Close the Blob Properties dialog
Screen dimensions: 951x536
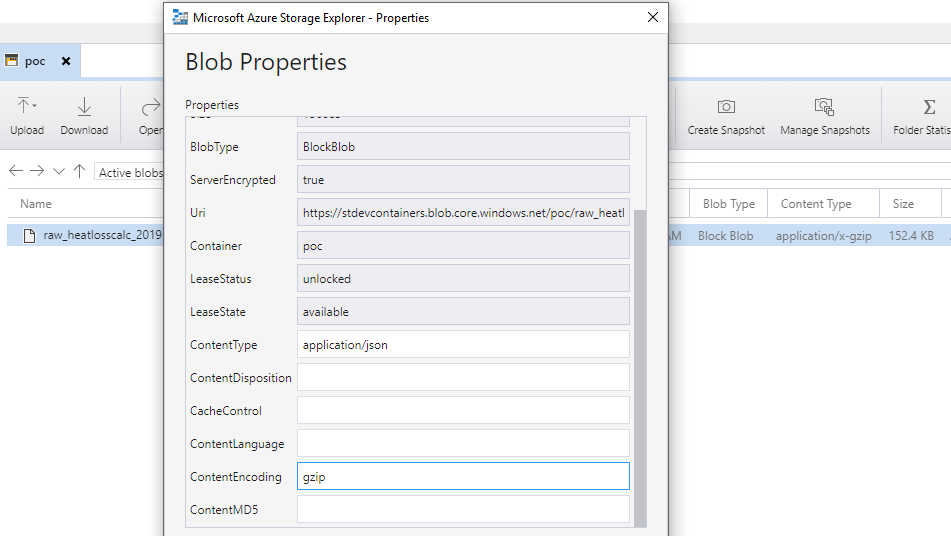point(653,17)
